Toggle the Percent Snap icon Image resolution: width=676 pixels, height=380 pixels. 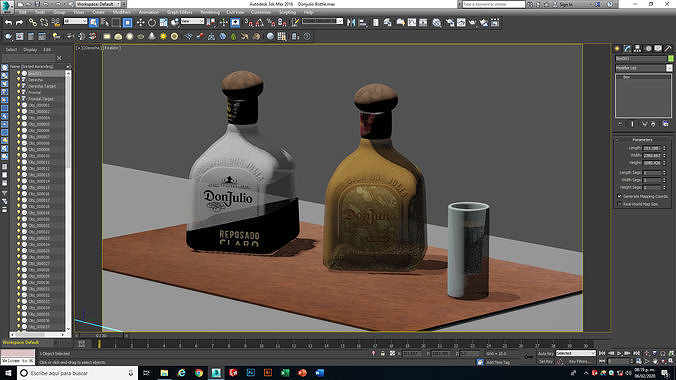[271, 22]
